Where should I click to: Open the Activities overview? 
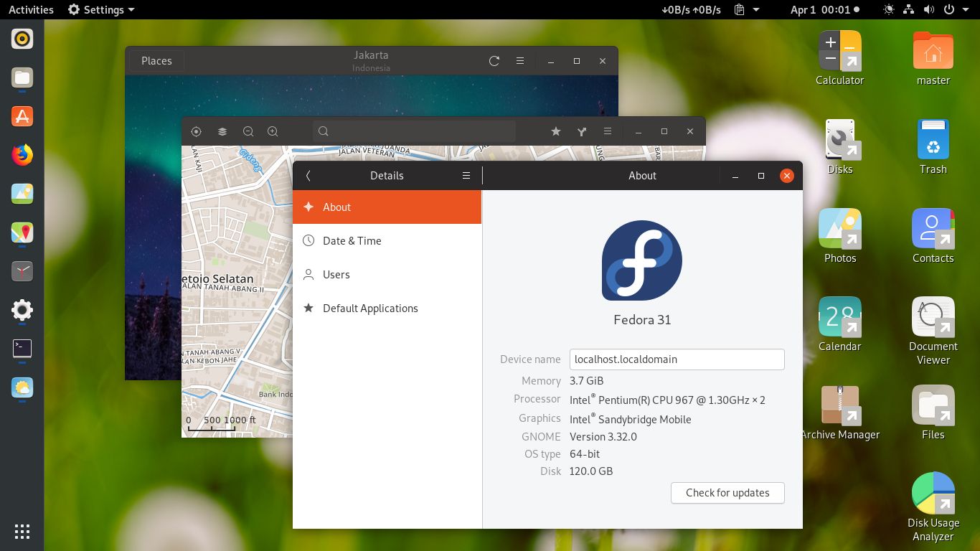coord(31,9)
